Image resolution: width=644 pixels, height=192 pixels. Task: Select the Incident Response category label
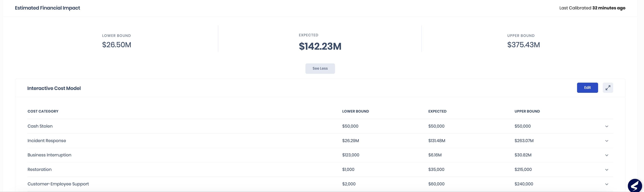pos(47,141)
